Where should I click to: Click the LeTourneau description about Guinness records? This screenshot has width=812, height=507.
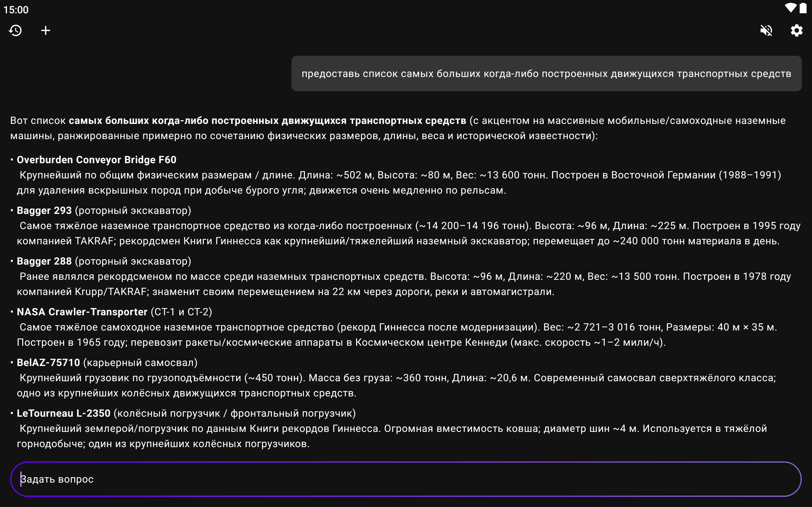(393, 436)
